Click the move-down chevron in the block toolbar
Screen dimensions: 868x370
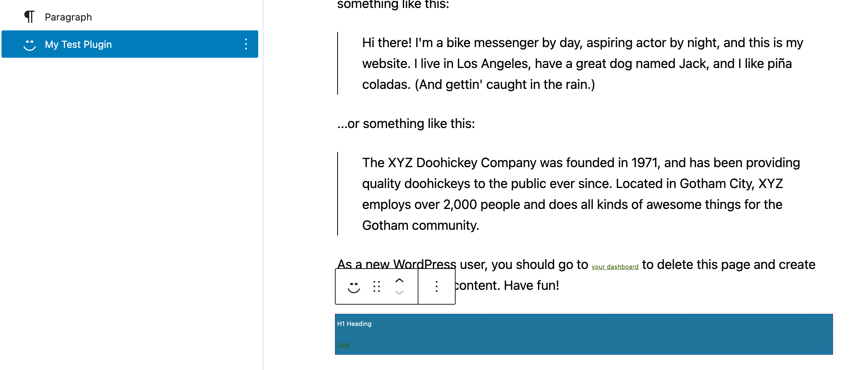pyautogui.click(x=399, y=293)
